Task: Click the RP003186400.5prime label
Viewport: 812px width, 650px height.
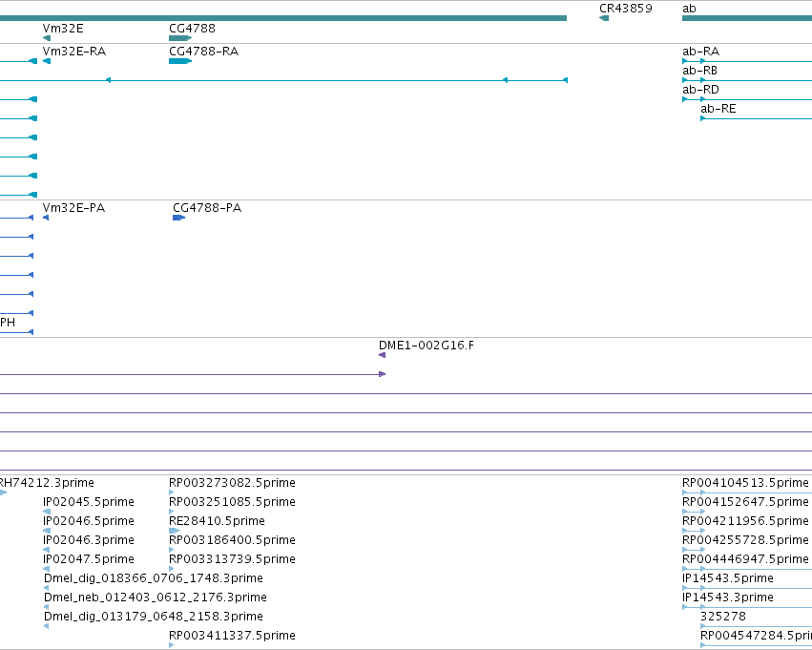Action: [232, 540]
